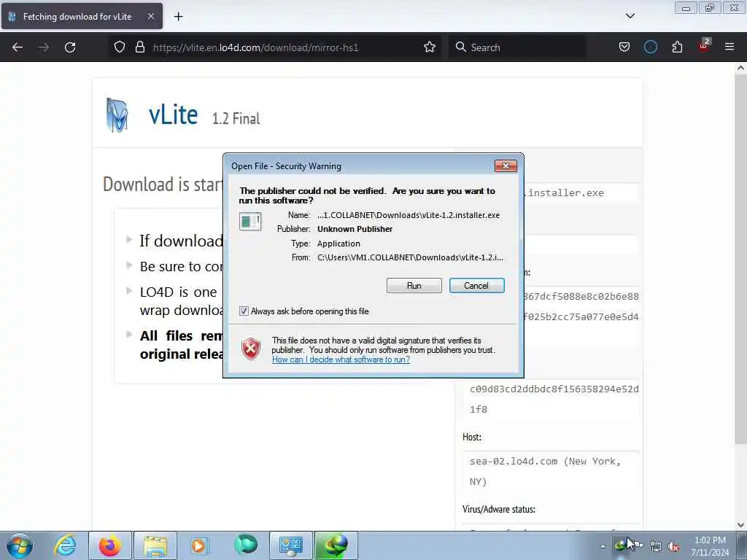The image size is (747, 560).
Task: Click the 'Unknown Publisher' text in dialog
Action: coord(355,229)
